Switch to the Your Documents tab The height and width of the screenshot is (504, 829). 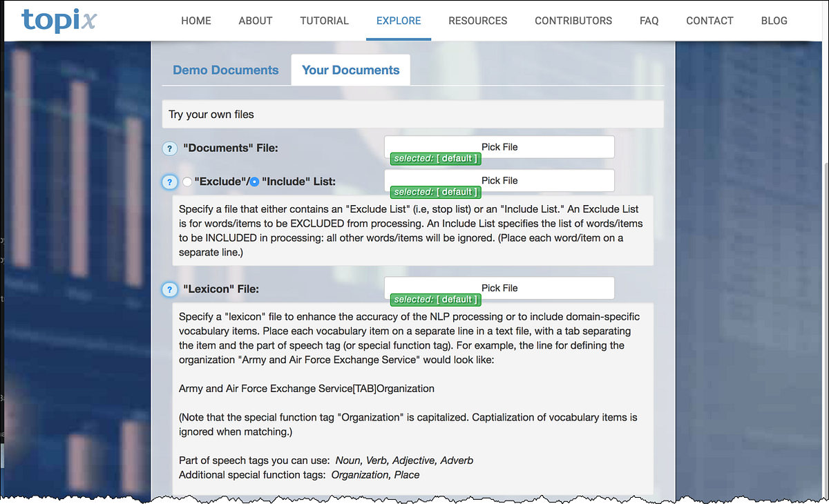350,70
